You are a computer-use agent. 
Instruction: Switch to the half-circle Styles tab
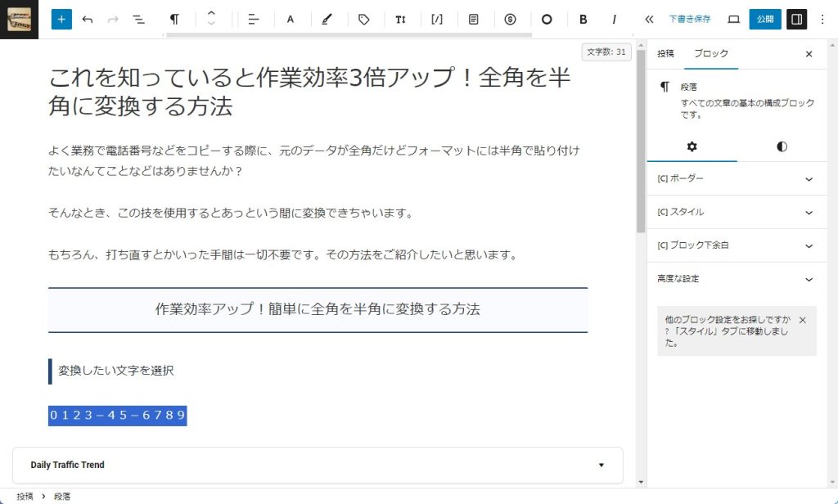click(x=782, y=146)
